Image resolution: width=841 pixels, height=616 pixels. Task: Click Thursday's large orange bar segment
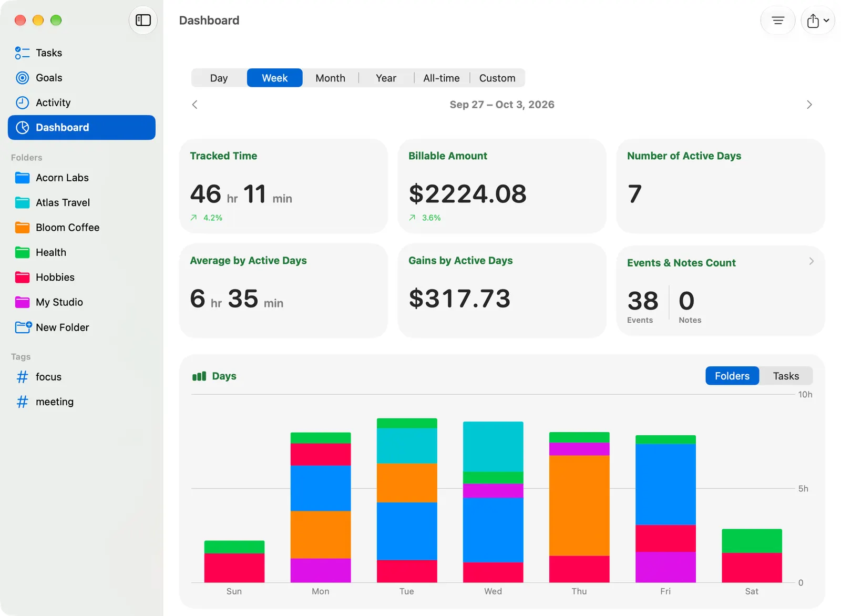tap(579, 506)
